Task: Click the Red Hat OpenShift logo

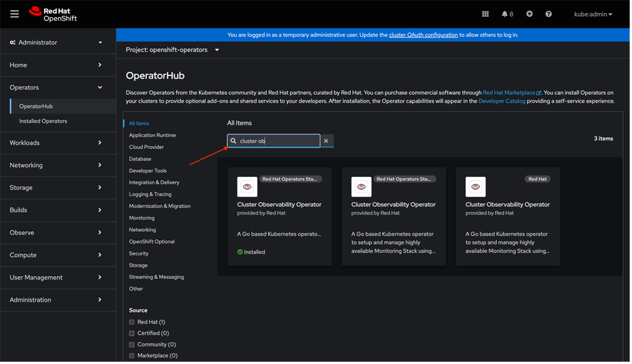Action: click(x=53, y=14)
